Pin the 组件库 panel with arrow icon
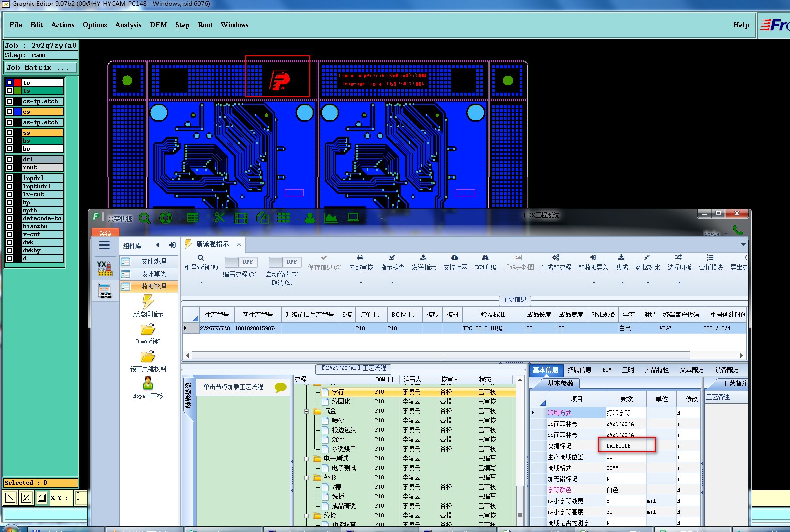This screenshot has width=790, height=532. tap(172, 245)
